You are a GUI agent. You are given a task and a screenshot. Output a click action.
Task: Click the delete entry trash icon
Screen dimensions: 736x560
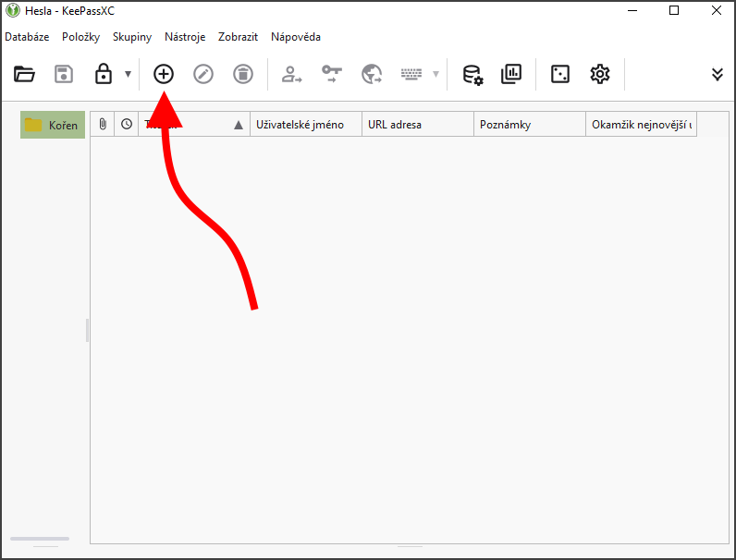point(242,74)
